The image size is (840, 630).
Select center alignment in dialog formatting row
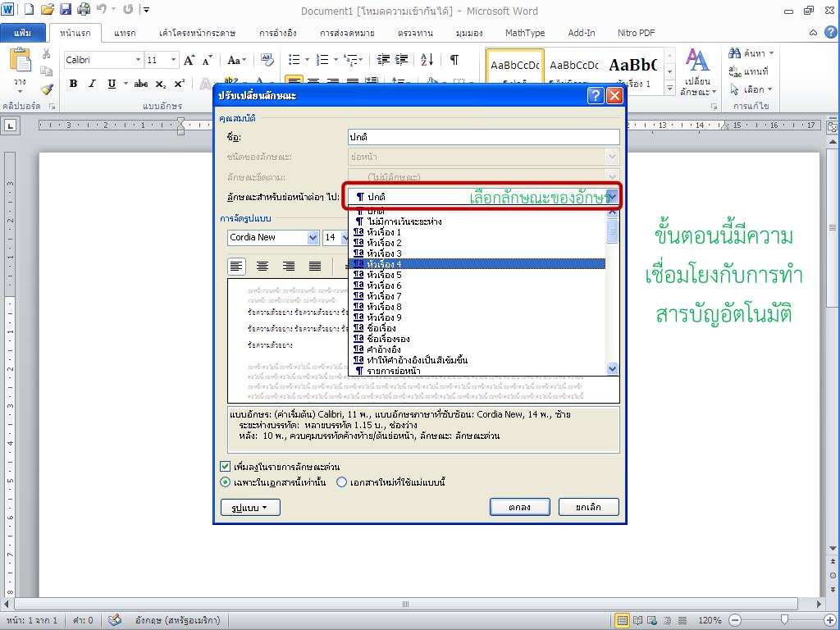pos(262,267)
